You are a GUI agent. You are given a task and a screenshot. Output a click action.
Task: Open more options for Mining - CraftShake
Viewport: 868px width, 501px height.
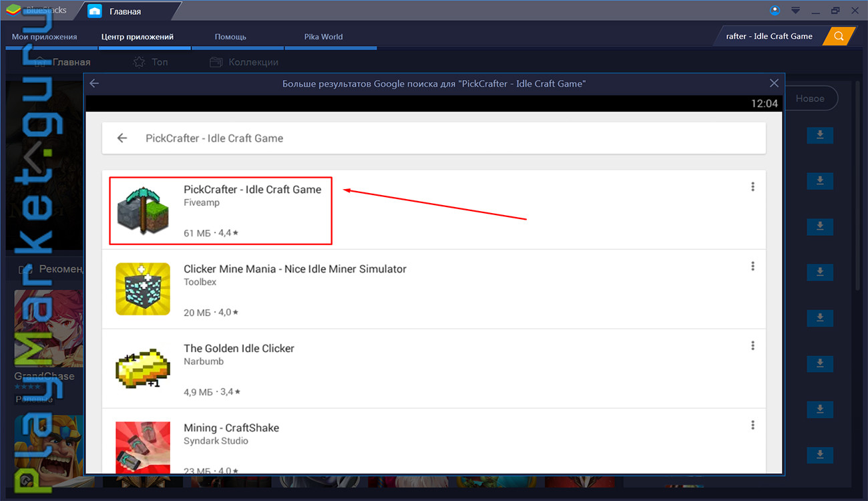click(752, 426)
